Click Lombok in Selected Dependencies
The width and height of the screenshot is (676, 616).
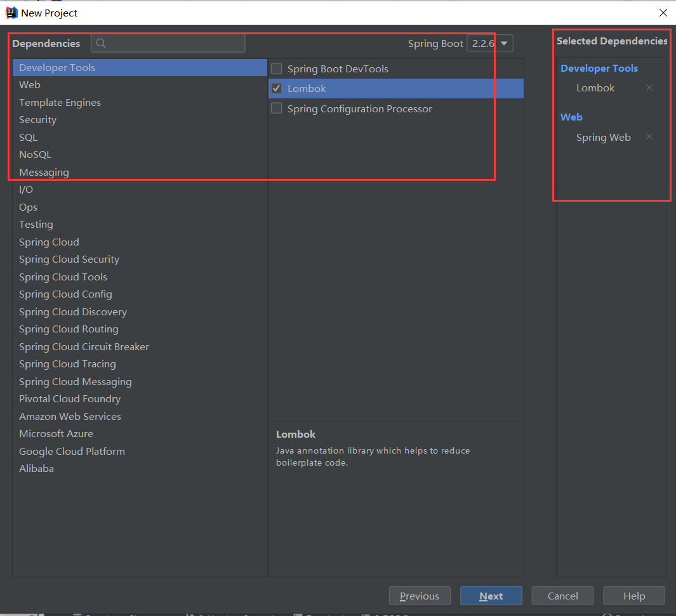(595, 88)
